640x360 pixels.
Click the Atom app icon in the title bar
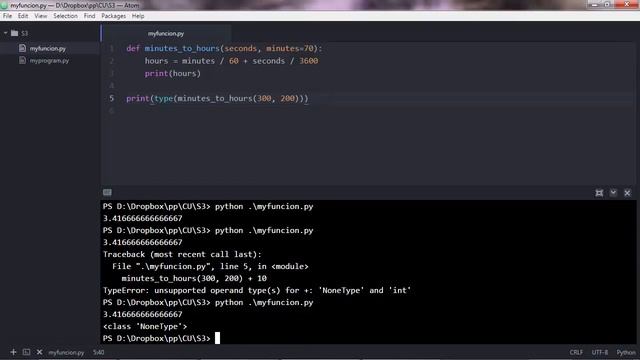(x=4, y=5)
